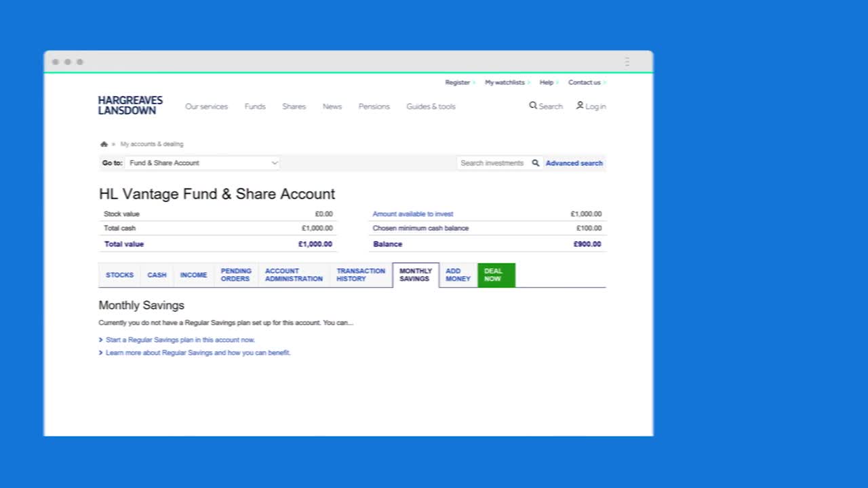The image size is (868, 488).
Task: Click the HL Vantage Fund & Share Account heading
Action: coord(217,194)
